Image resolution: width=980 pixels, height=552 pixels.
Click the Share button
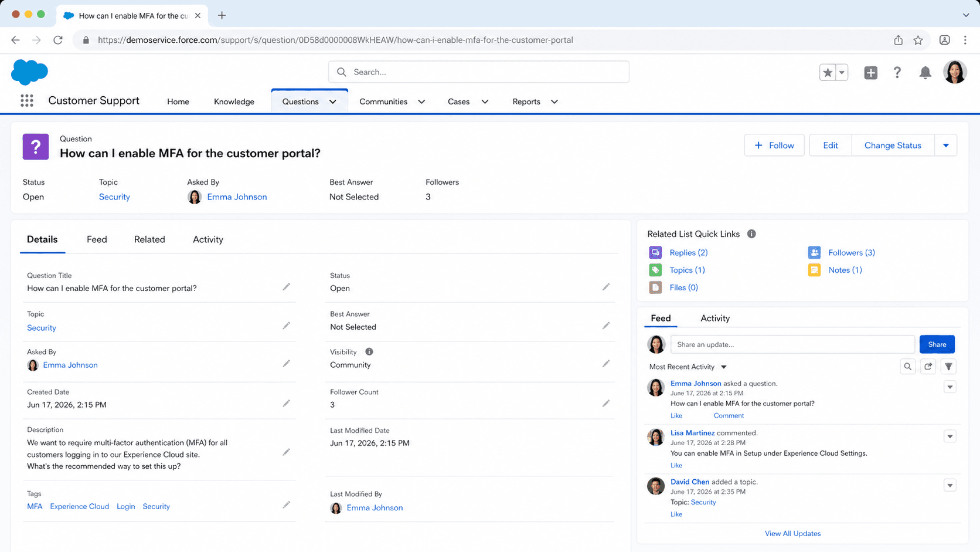(937, 344)
